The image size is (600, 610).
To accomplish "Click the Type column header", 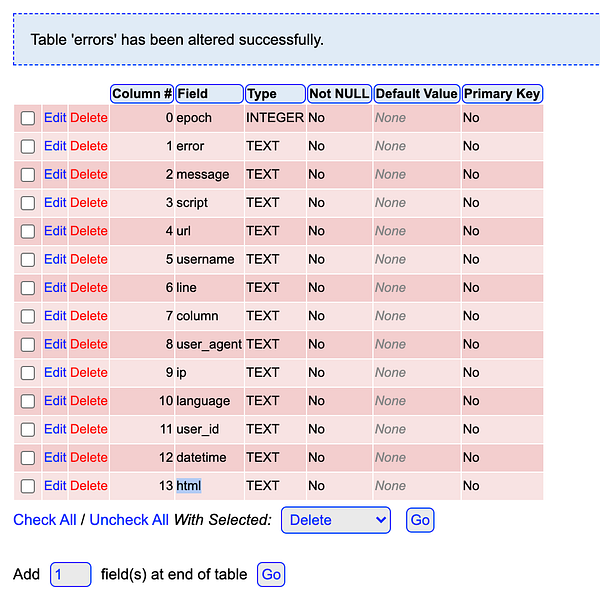I will coord(275,94).
